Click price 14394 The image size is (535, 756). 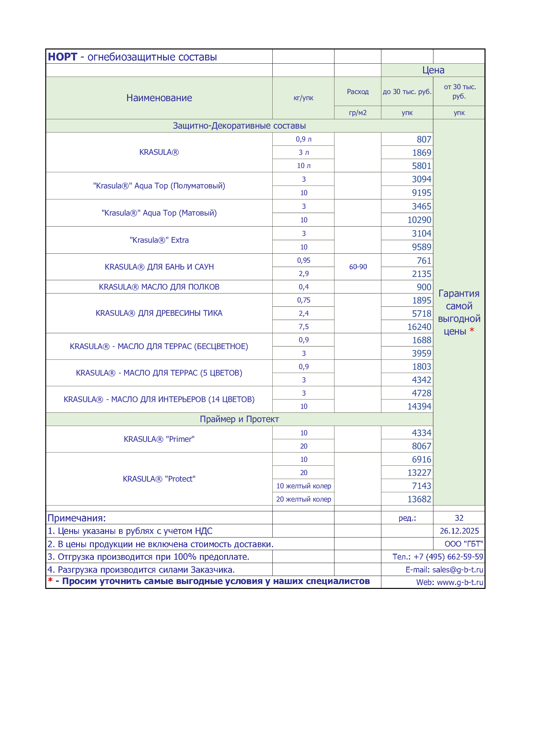pyautogui.click(x=420, y=406)
